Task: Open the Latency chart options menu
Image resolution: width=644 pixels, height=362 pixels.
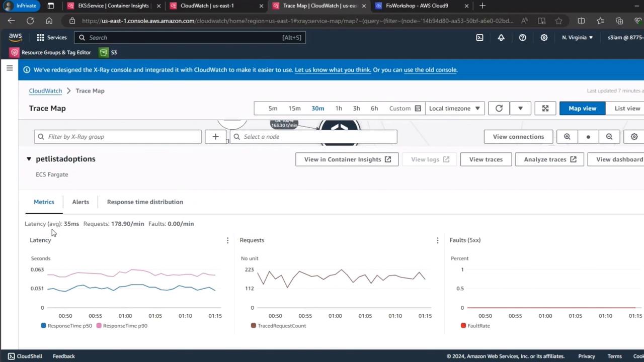Action: click(x=227, y=240)
